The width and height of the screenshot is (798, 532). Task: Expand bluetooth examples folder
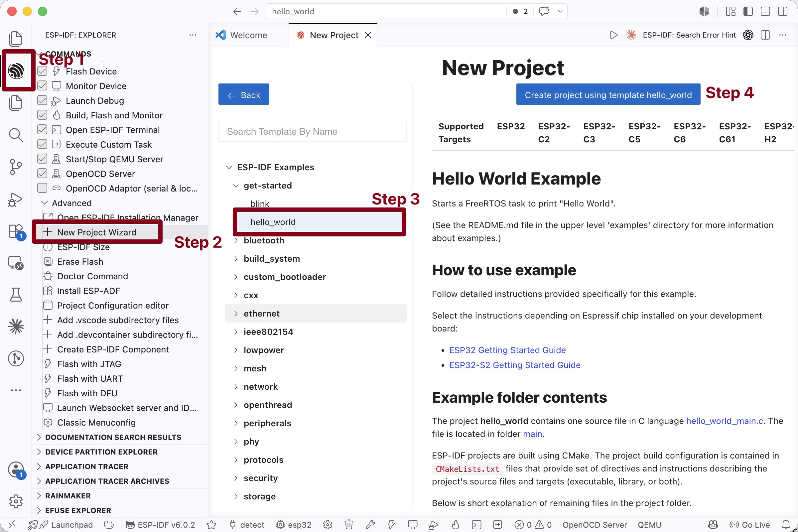pyautogui.click(x=236, y=240)
